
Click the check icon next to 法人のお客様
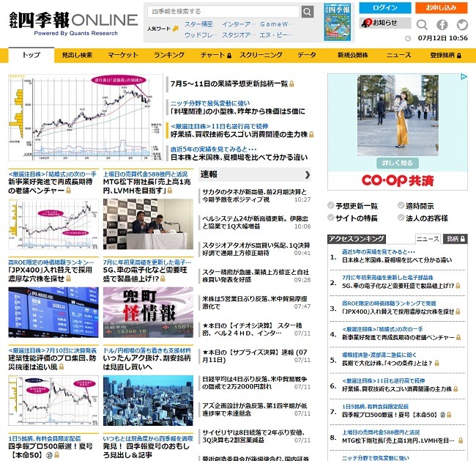click(x=401, y=218)
